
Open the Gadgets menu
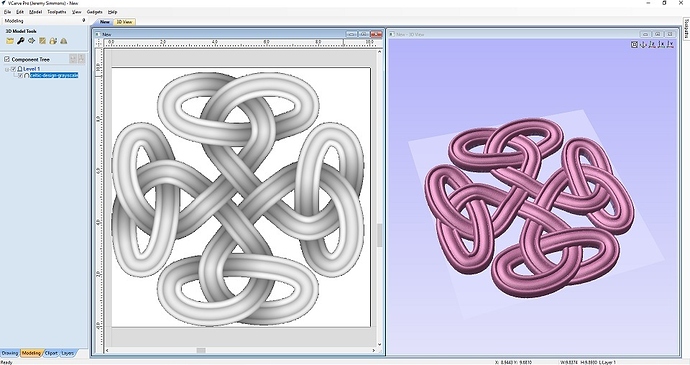pyautogui.click(x=95, y=12)
